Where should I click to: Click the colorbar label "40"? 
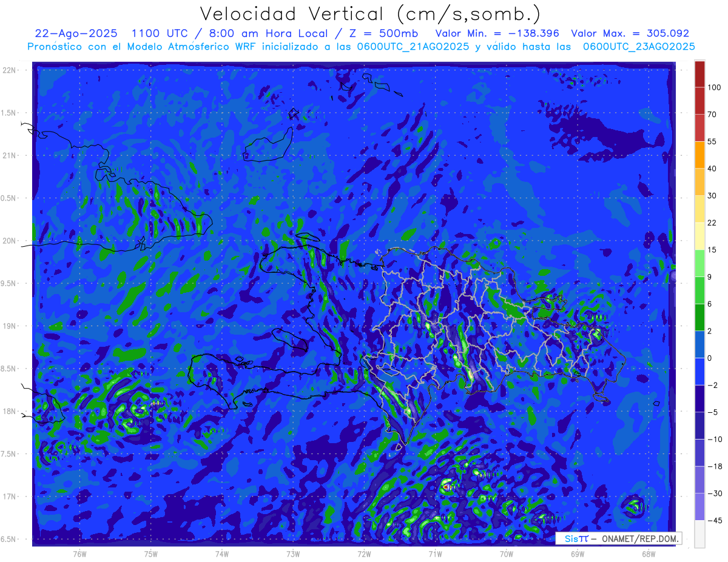712,169
